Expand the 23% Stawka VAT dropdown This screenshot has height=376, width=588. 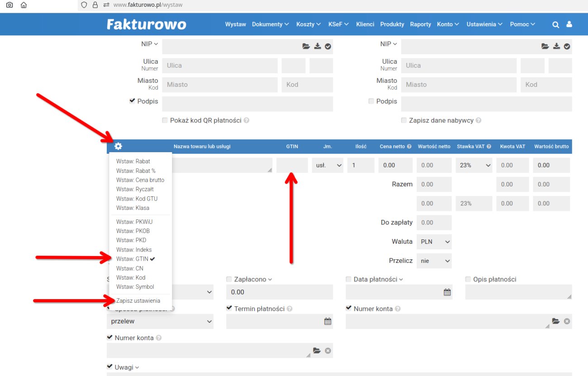[x=474, y=166]
